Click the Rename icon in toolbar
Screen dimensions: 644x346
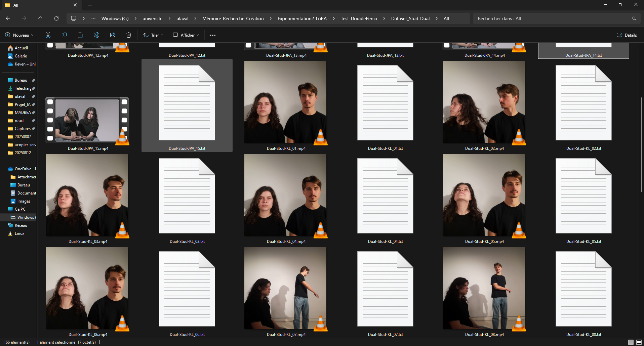96,35
